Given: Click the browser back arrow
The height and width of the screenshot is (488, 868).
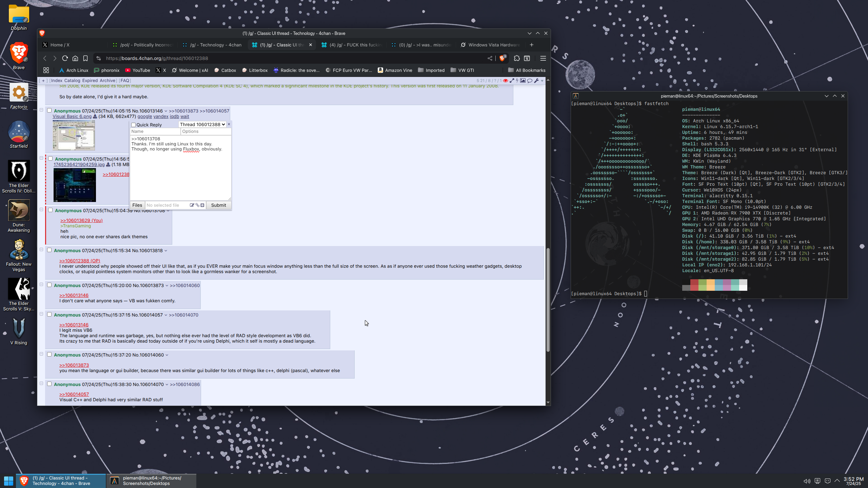Looking at the screenshot, I should [x=45, y=58].
